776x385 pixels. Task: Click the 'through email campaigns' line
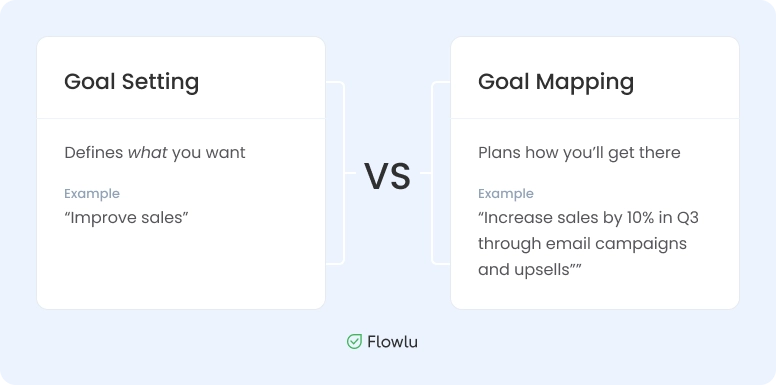pyautogui.click(x=582, y=244)
